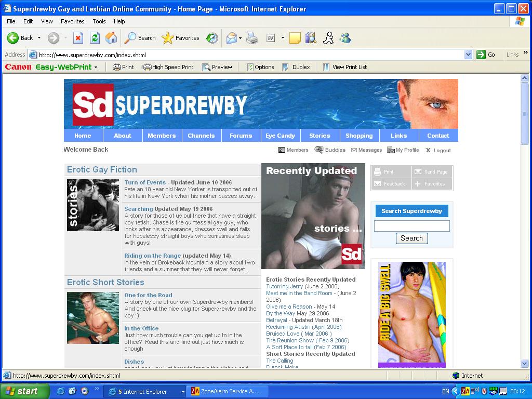Open the Shopping site tab
532x399 pixels.
360,136
